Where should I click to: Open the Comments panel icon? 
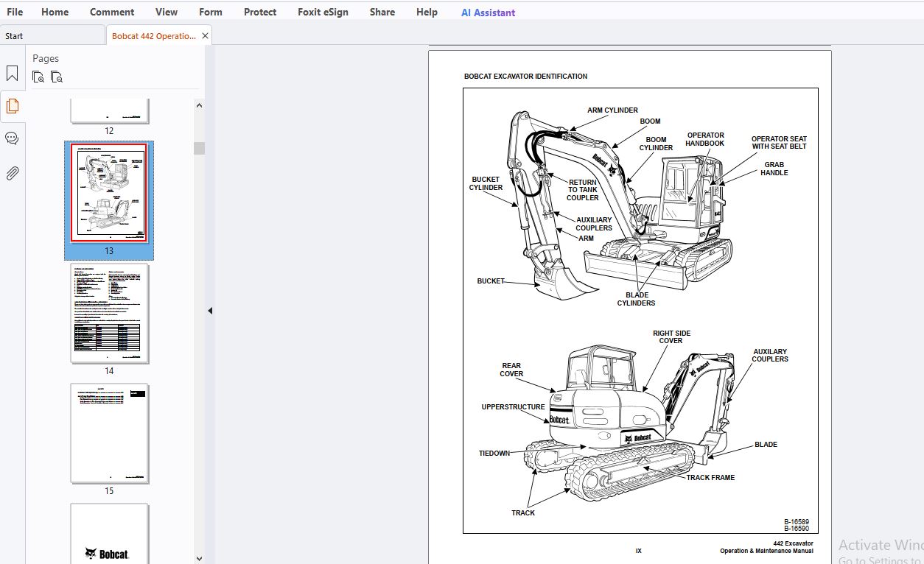12,138
